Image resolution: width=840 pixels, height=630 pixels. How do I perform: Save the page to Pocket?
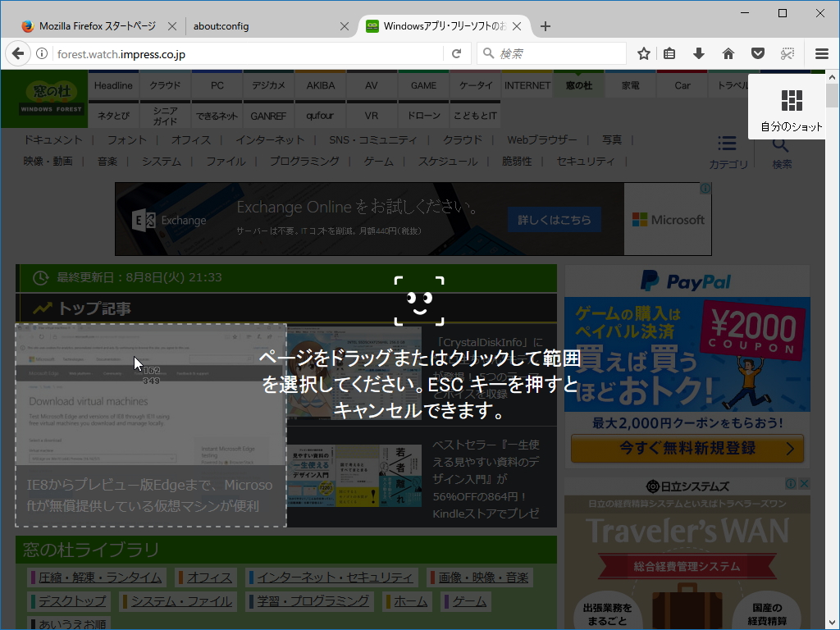click(x=756, y=52)
